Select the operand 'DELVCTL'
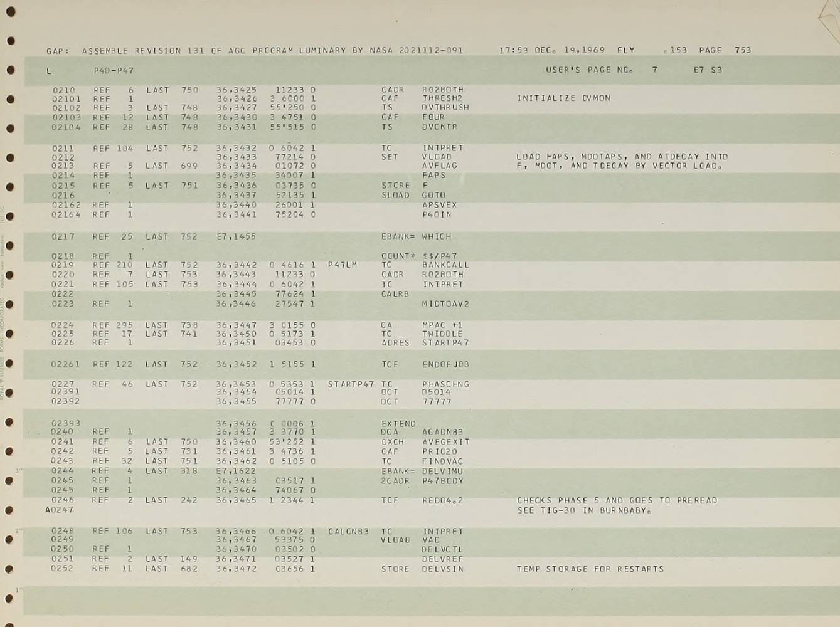Image resolution: width=840 pixels, height=627 pixels. pos(442,550)
